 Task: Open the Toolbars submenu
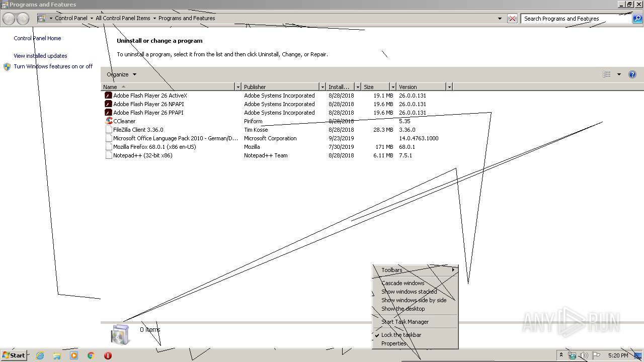coord(415,270)
